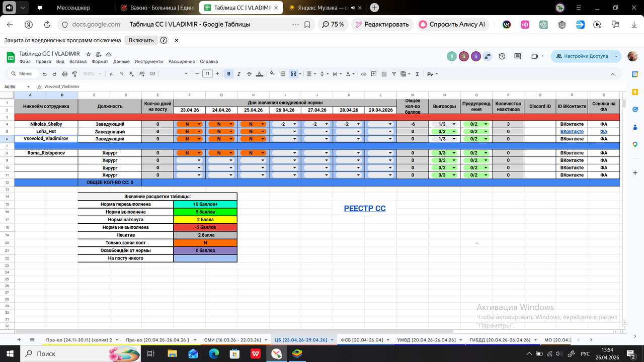644x362 pixels.
Task: Open the РЕЕСТР СС link
Action: point(365,208)
